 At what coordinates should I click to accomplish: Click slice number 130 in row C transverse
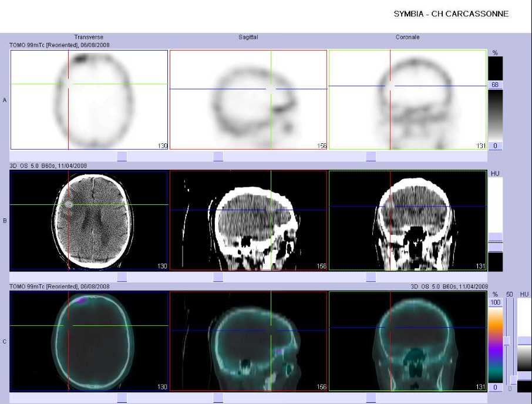click(x=163, y=387)
